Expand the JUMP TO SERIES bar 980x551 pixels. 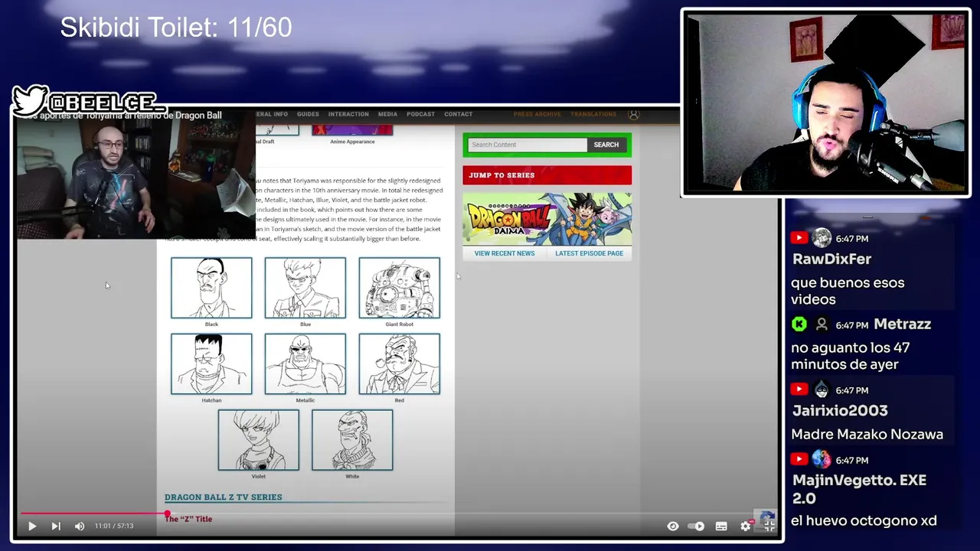tap(547, 175)
